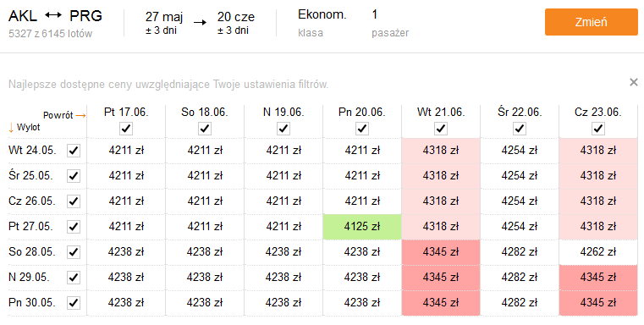Viewport: 644px width, 325px height.
Task: Toggle the Cz 23.06. return checkbox
Action: coord(598,129)
